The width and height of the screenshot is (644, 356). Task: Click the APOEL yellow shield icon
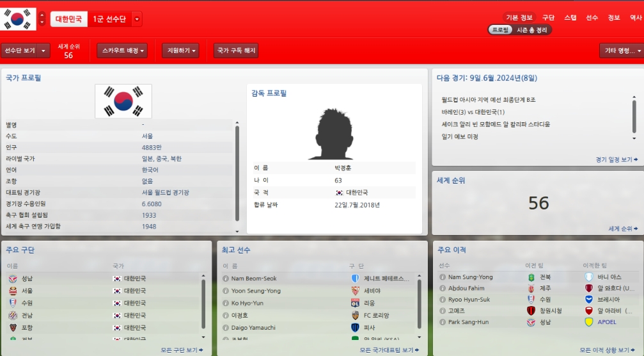589,322
